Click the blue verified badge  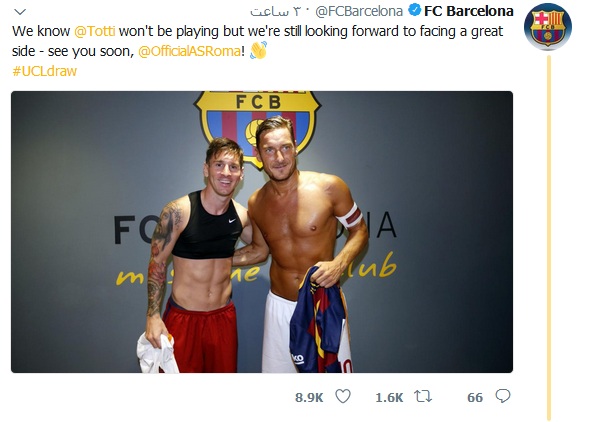coord(414,10)
